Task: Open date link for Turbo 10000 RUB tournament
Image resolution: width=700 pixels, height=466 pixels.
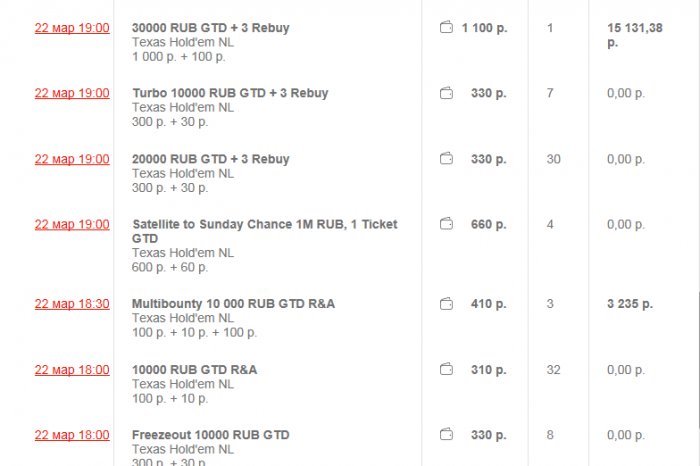Action: pyautogui.click(x=72, y=93)
